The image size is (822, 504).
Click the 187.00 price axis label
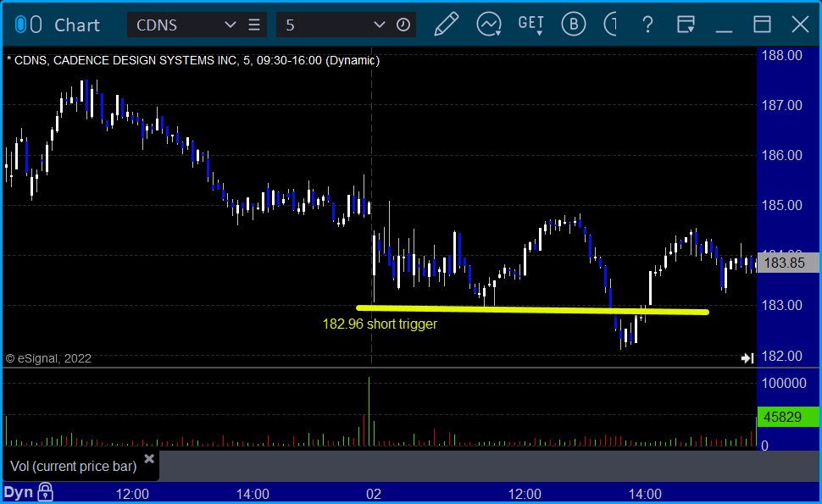point(781,105)
